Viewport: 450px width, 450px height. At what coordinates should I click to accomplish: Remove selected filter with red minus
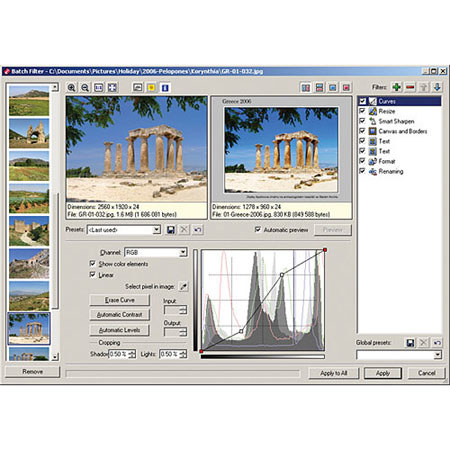[410, 87]
